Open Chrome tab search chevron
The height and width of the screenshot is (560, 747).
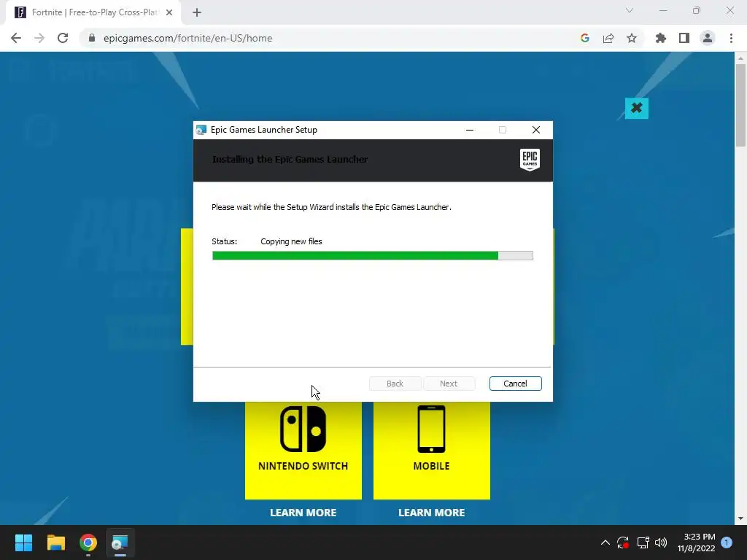pos(630,10)
